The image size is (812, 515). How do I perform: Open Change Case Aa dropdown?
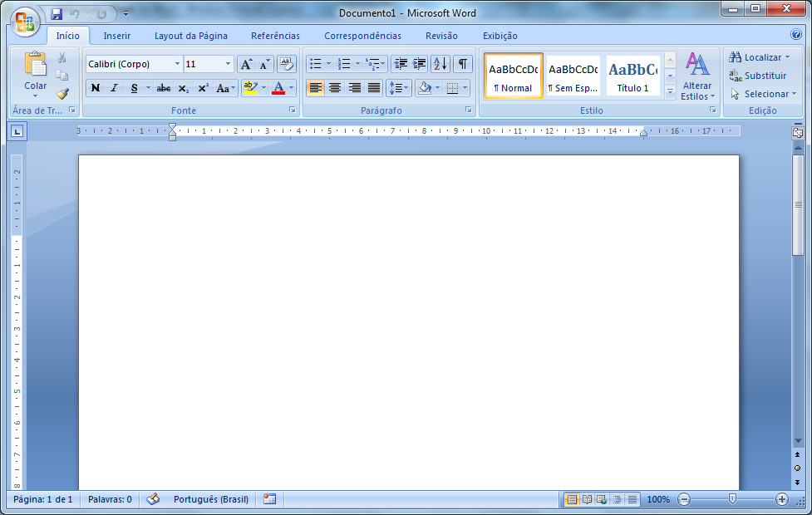[226, 88]
